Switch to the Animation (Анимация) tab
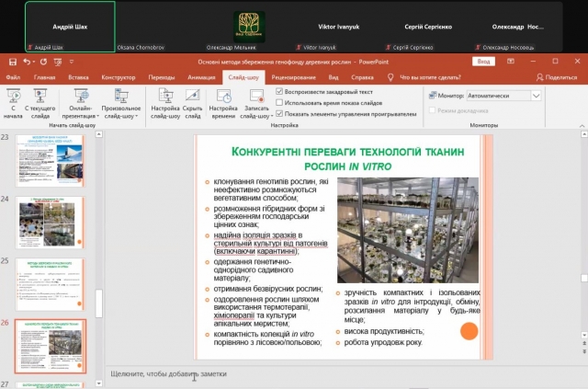 point(201,77)
